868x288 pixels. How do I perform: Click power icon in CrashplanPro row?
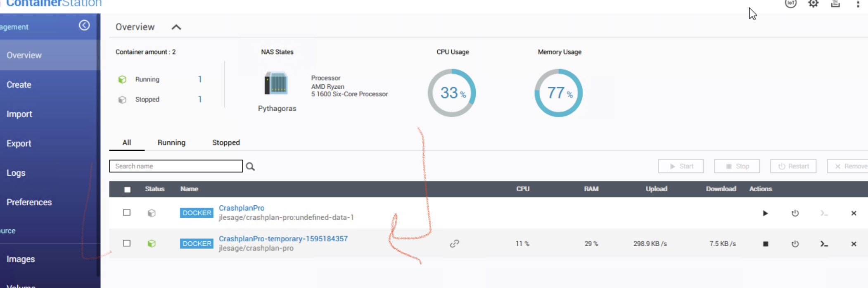coord(795,213)
